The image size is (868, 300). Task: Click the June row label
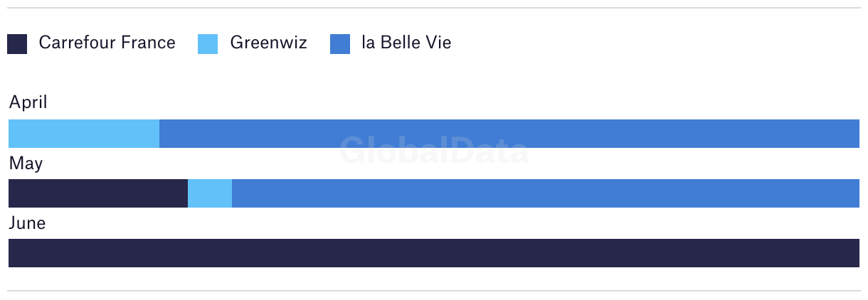[x=27, y=223]
